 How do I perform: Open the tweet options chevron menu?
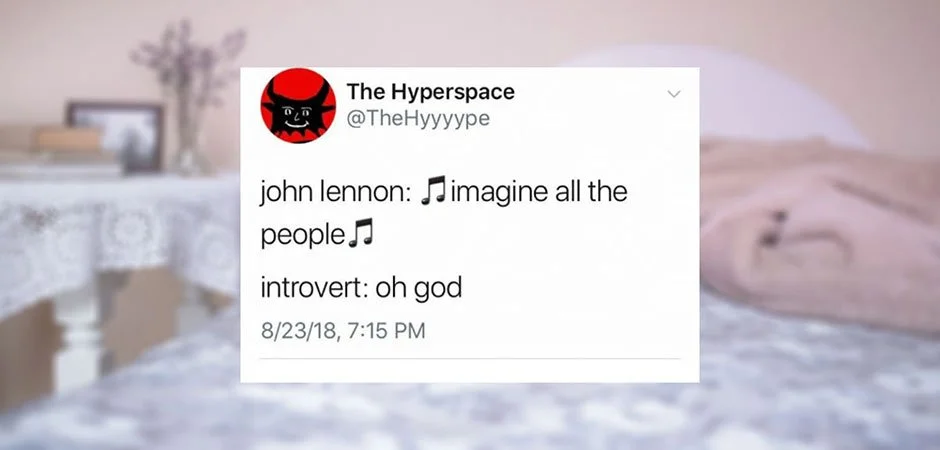[x=674, y=94]
